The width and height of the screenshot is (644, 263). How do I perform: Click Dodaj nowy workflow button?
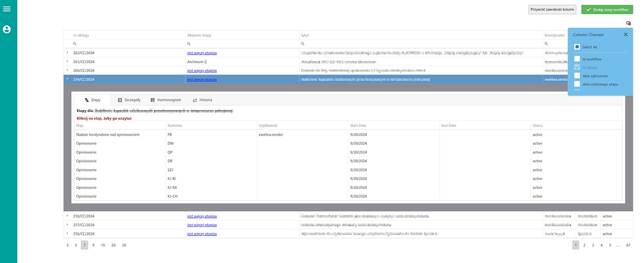pyautogui.click(x=607, y=9)
